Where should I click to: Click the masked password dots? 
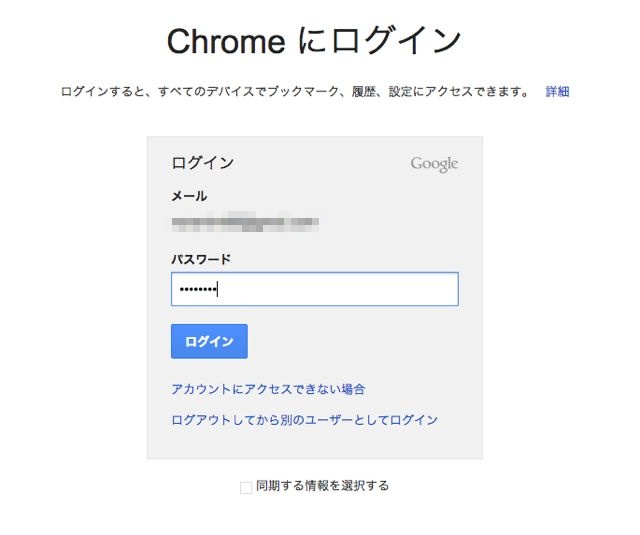point(198,289)
